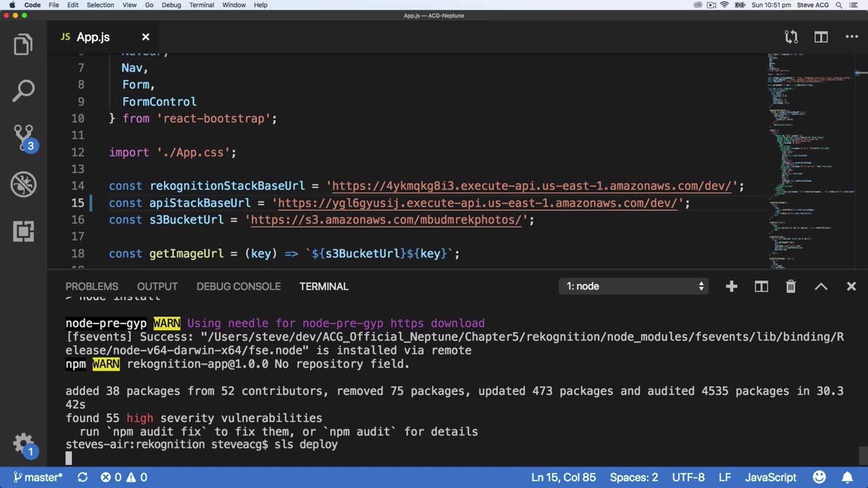Open the Go menu
Image resolution: width=868 pixels, height=488 pixels.
pyautogui.click(x=149, y=5)
